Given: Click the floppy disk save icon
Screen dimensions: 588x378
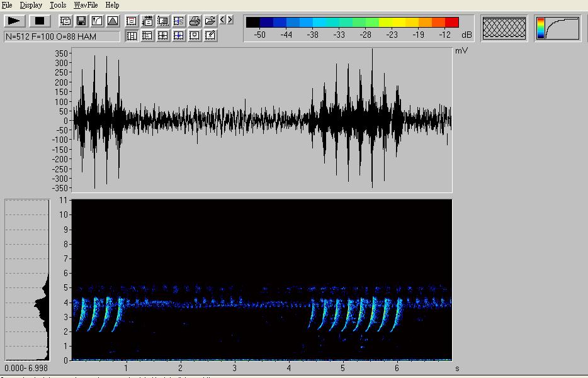Looking at the screenshot, I should (x=81, y=21).
